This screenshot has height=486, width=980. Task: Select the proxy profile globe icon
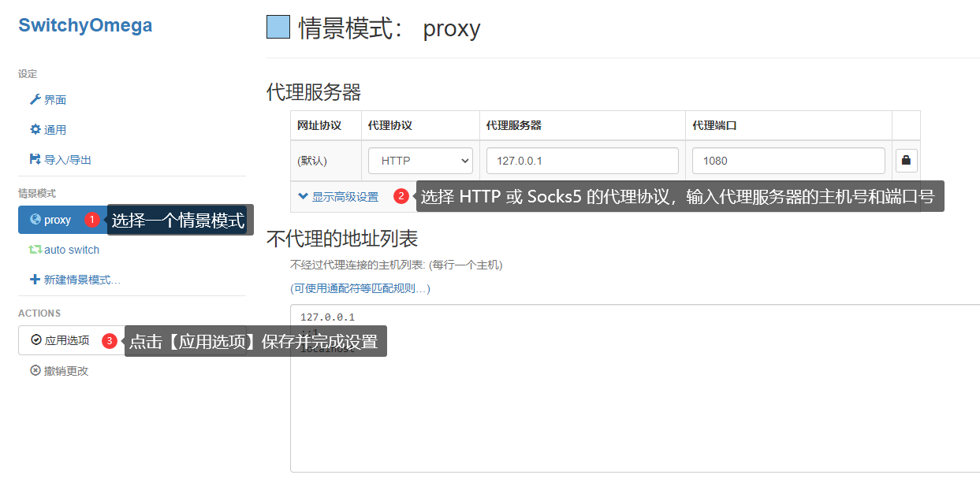coord(35,220)
